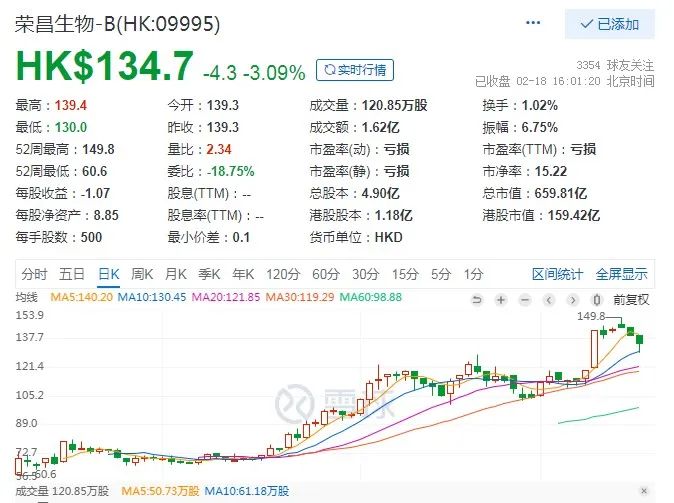Click the MA10:130.45 indicator label

tap(152, 297)
